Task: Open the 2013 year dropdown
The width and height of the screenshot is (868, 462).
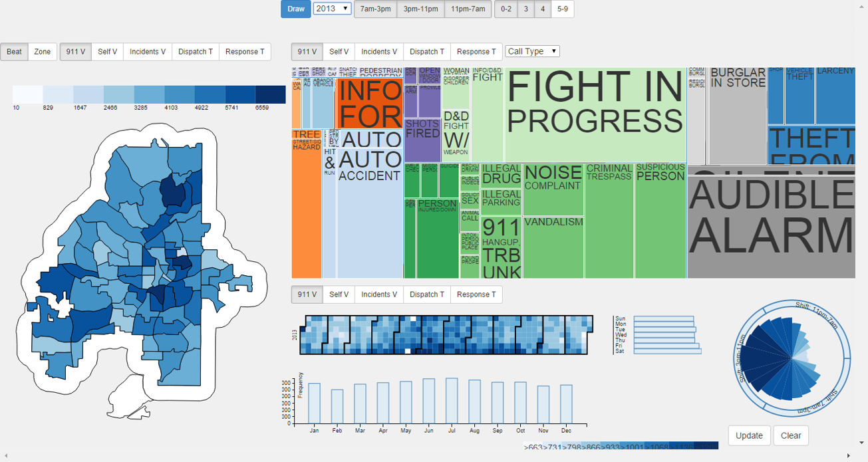Action: point(332,9)
